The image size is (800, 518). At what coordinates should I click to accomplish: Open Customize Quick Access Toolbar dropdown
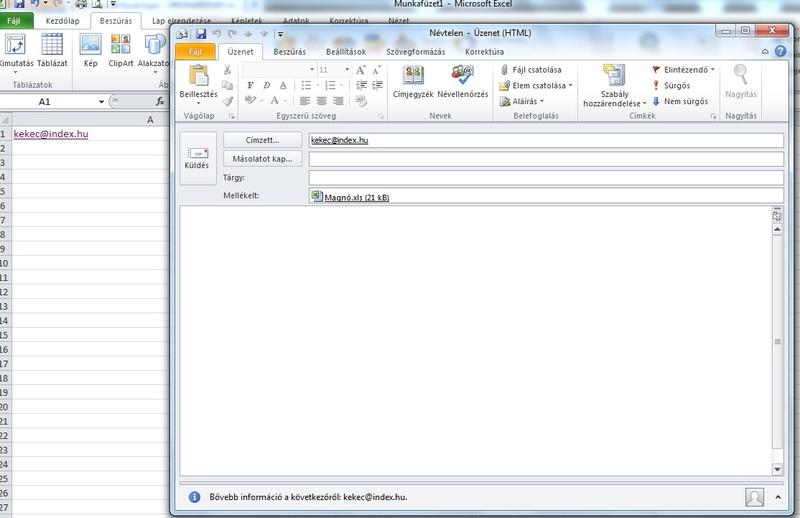[x=280, y=35]
